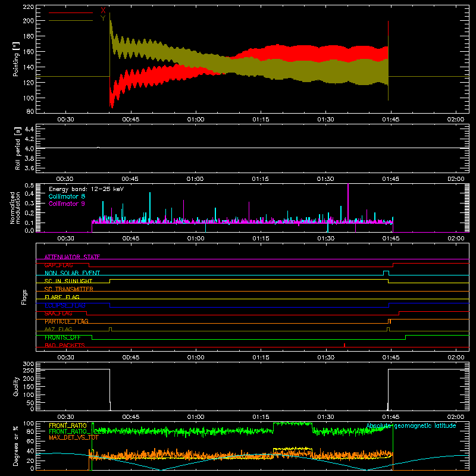Select the 'Degrees or %' axis title

(16, 446)
